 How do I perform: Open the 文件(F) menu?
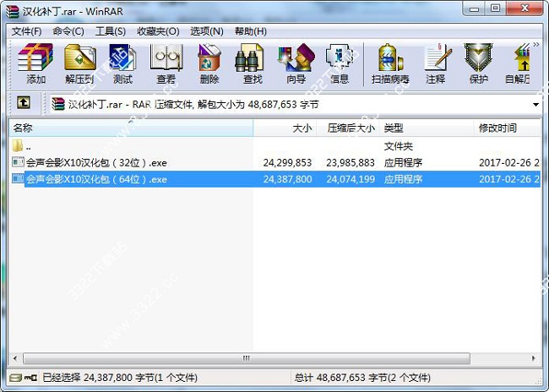pos(27,31)
